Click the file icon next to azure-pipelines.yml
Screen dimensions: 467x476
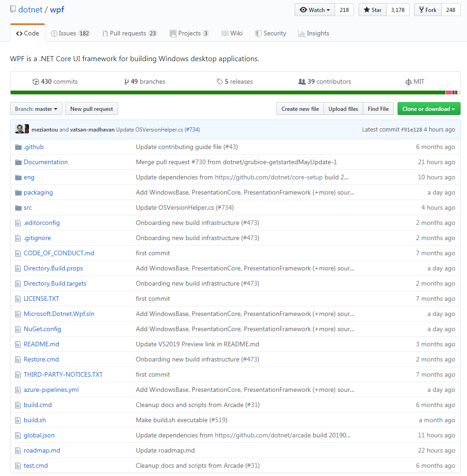click(x=18, y=390)
